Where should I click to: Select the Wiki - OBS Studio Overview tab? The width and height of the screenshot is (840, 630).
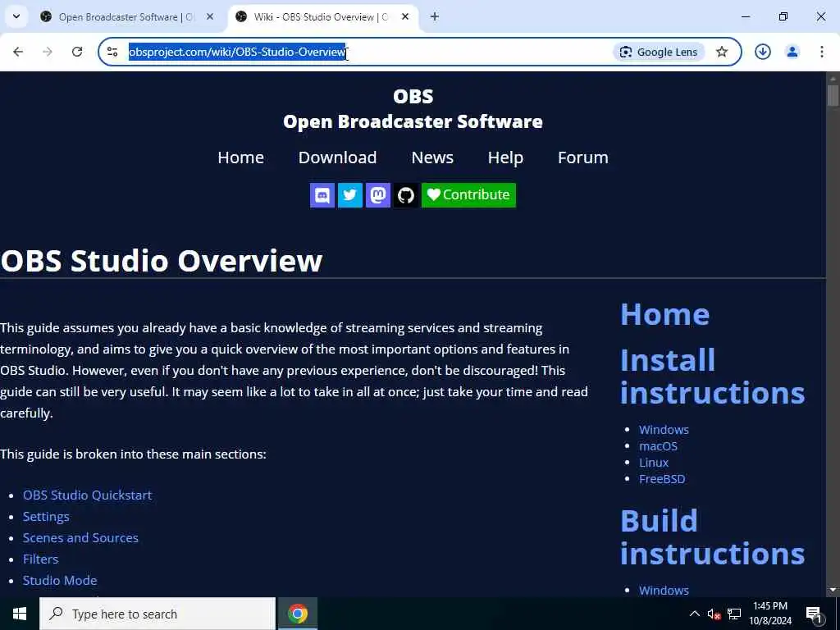point(322,17)
